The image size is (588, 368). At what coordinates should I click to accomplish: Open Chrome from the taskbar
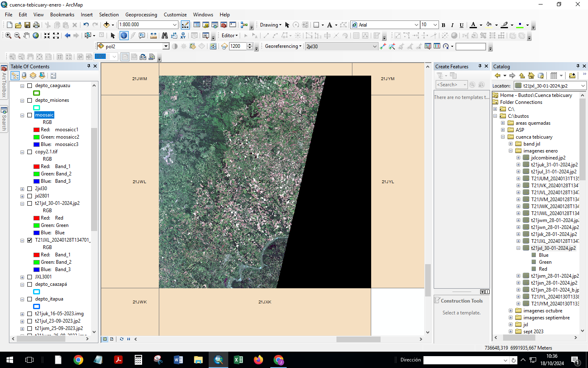pyautogui.click(x=78, y=360)
